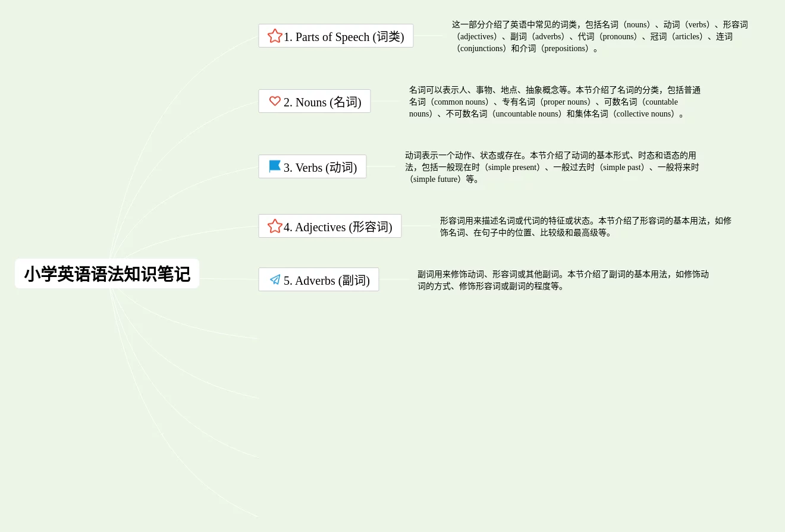
Task: Select the '1. Parts of Speech (词类)' label
Action: [x=344, y=37]
